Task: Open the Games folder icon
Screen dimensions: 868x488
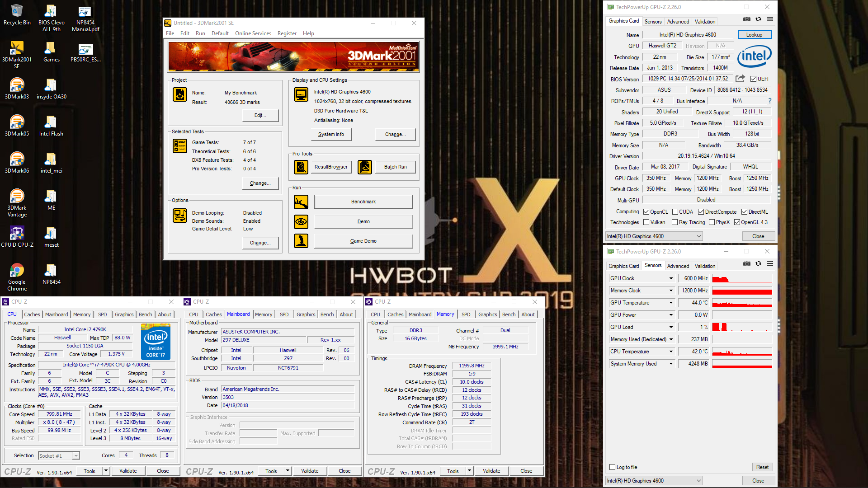Action: pos(51,52)
